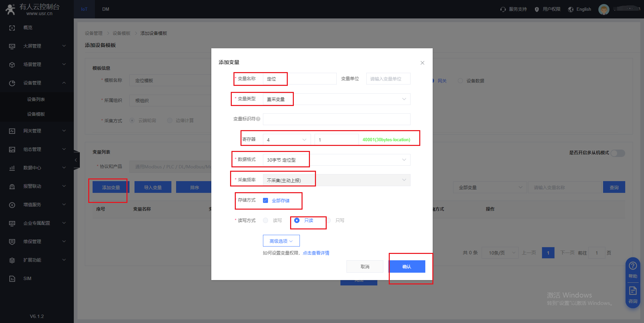Toggle the 多从机模式 switch
This screenshot has width=644, height=323.
click(618, 153)
